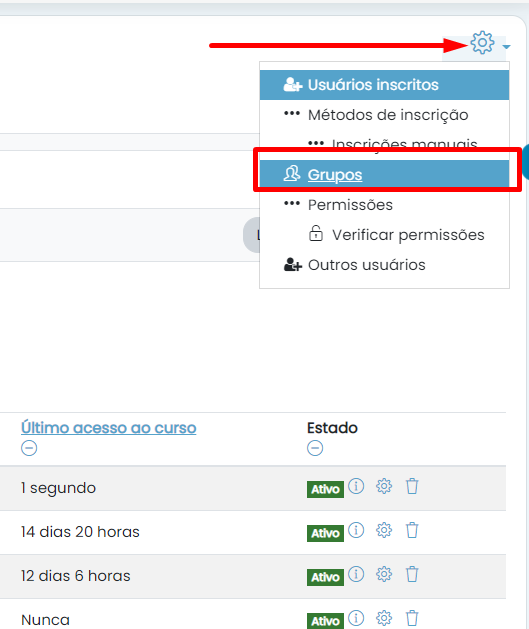Delete enrolment in 14 dias 20 horas row

pyautogui.click(x=412, y=530)
